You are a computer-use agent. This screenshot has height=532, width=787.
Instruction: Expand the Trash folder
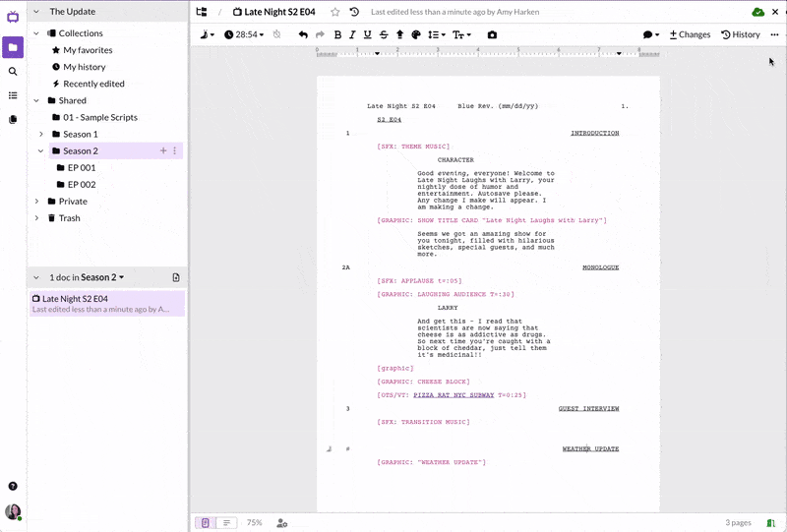36,218
